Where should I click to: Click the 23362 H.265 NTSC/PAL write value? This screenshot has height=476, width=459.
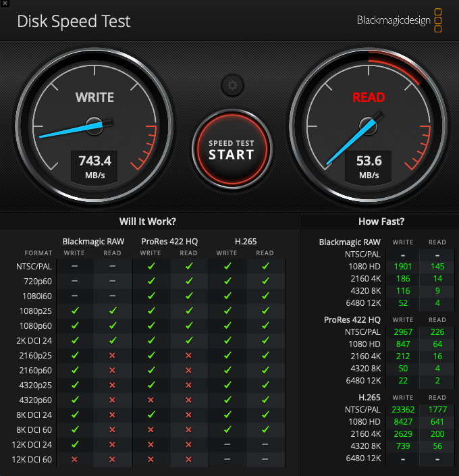point(403,410)
